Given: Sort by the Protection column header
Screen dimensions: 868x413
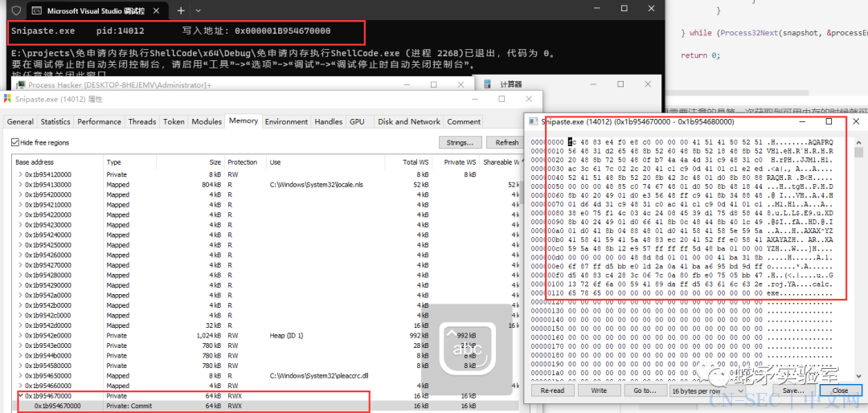Looking at the screenshot, I should point(245,162).
